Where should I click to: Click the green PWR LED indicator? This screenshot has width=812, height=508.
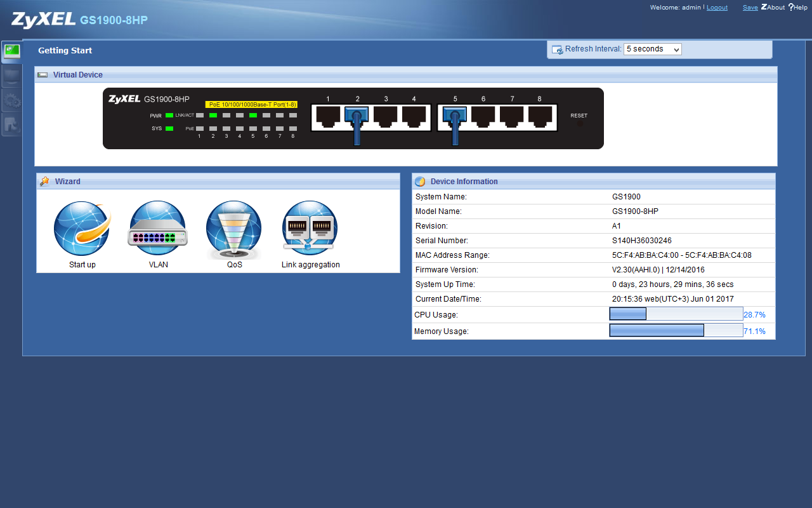pyautogui.click(x=169, y=116)
